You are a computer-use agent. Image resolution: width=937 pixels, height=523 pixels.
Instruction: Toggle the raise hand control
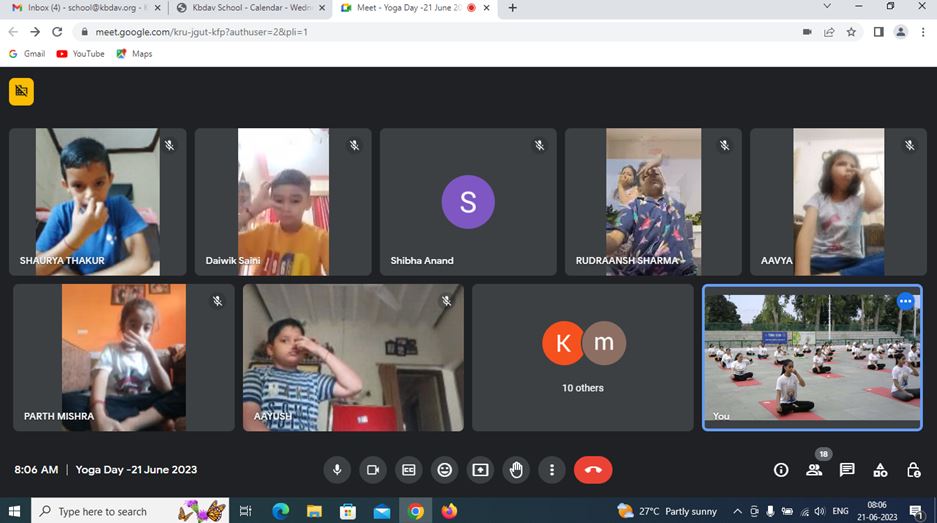coord(516,470)
